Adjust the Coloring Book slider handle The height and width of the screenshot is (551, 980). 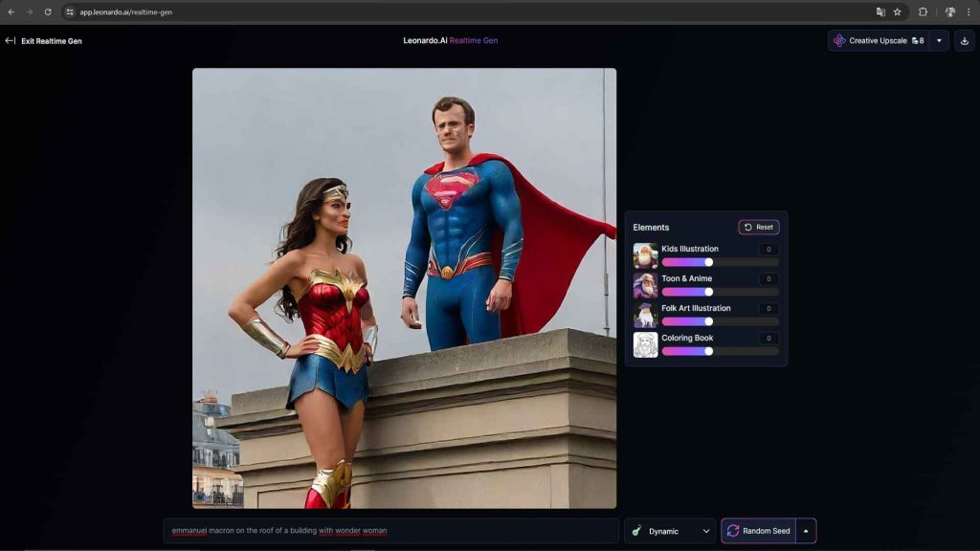pyautogui.click(x=709, y=351)
